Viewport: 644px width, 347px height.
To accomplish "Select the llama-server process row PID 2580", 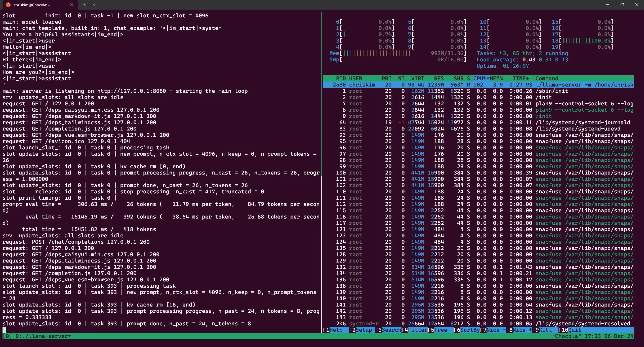I will click(478, 85).
